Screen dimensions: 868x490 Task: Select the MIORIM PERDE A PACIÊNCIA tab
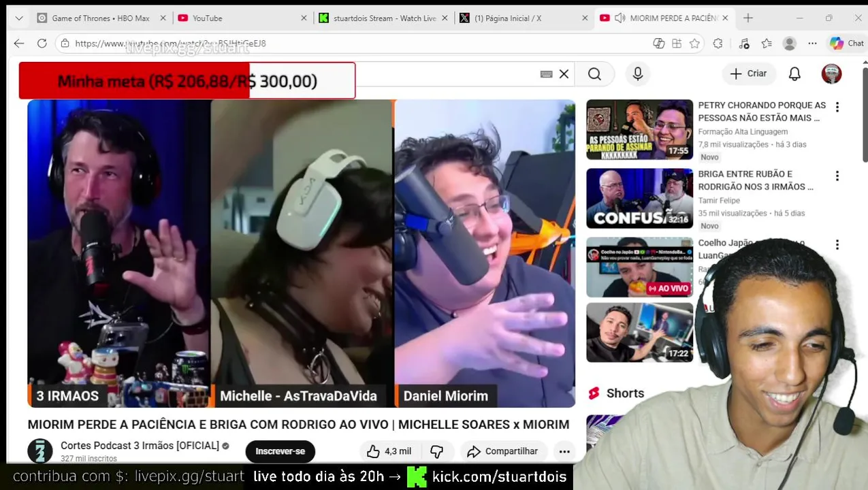pyautogui.click(x=665, y=18)
